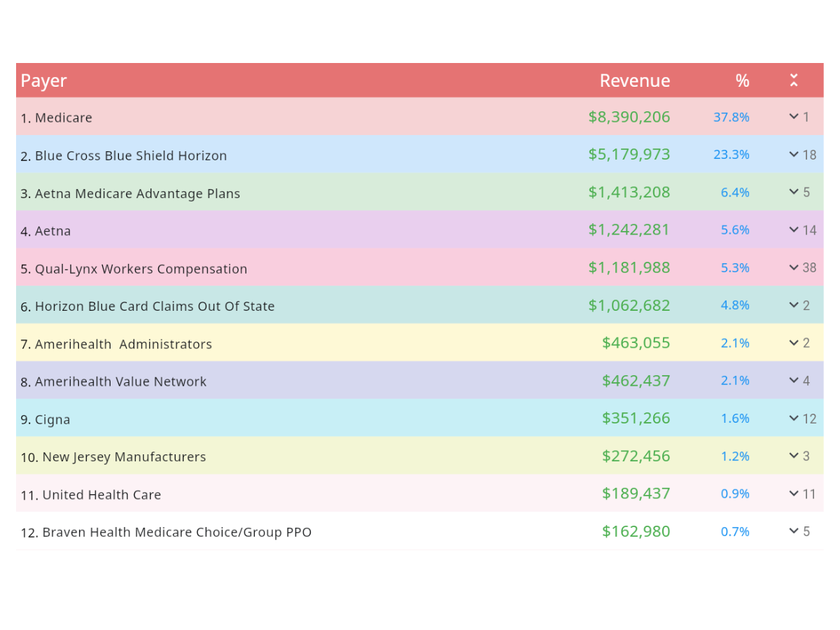Sort by the % column header

[742, 80]
